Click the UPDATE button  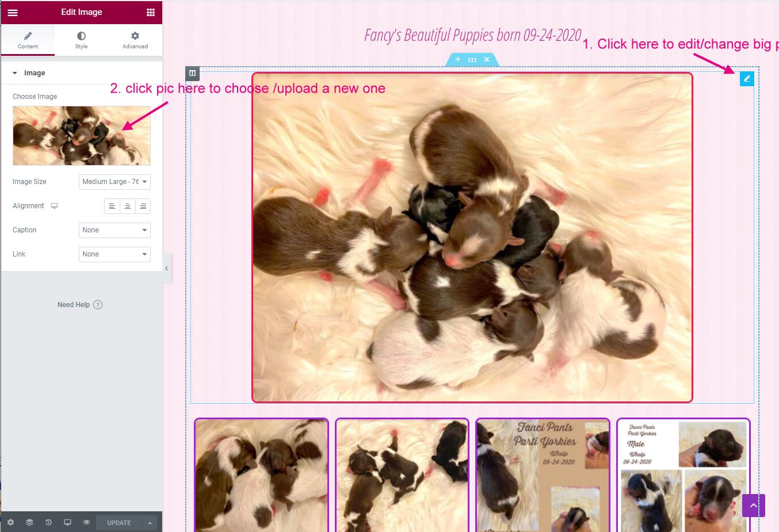tap(119, 523)
